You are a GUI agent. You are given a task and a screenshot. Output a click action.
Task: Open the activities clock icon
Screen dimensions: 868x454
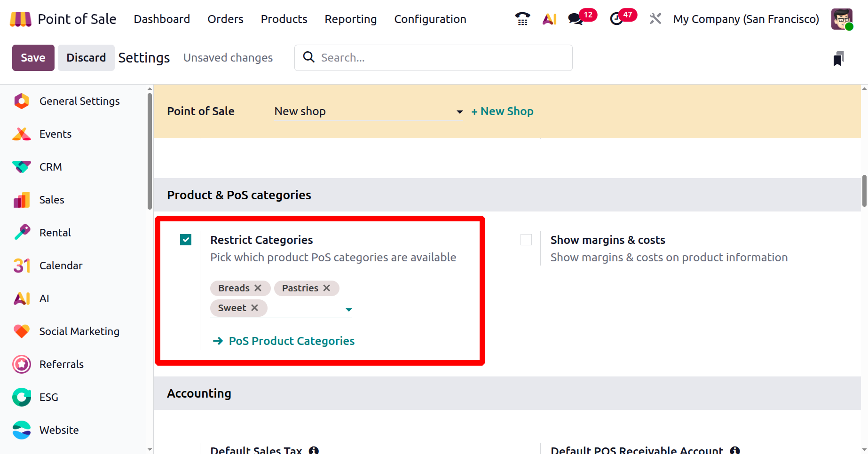tap(616, 19)
